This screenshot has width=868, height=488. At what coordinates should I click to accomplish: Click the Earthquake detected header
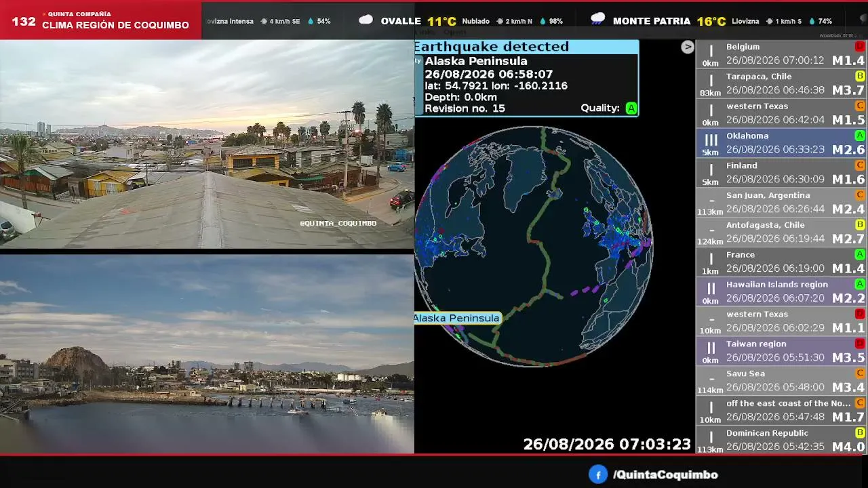tap(492, 47)
